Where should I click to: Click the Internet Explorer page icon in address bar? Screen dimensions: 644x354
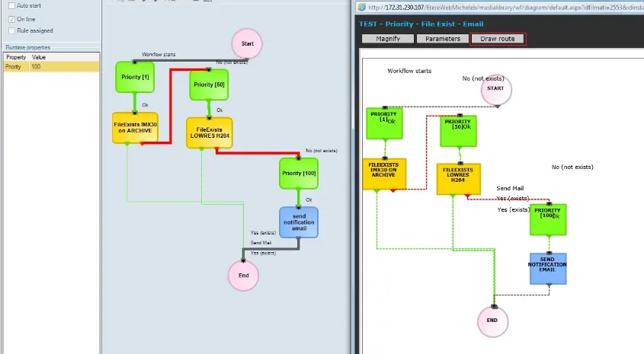360,7
